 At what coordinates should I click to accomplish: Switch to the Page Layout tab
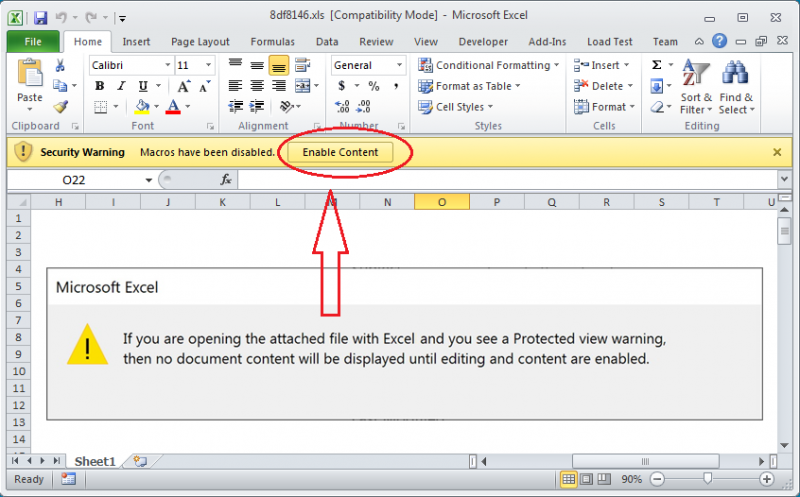pyautogui.click(x=200, y=41)
